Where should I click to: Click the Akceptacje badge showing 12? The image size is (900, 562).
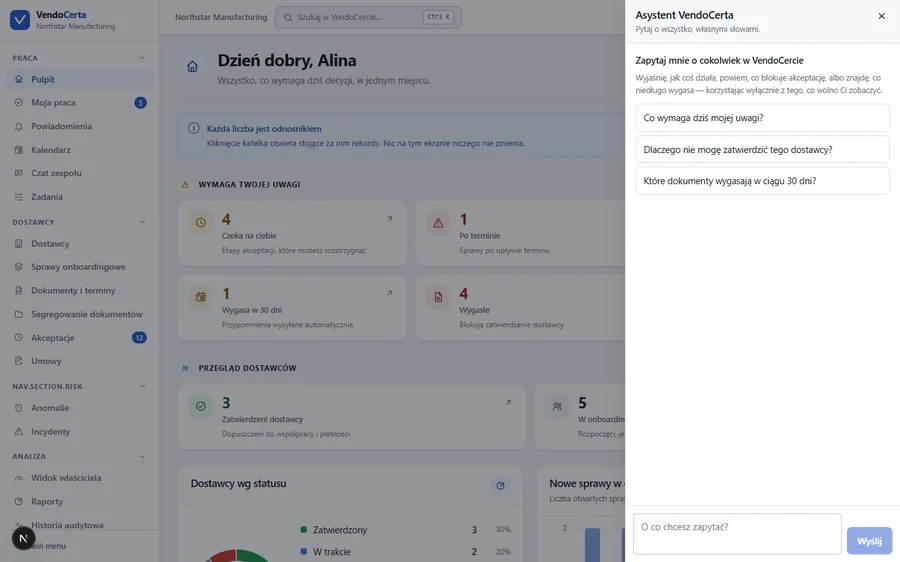tap(139, 338)
